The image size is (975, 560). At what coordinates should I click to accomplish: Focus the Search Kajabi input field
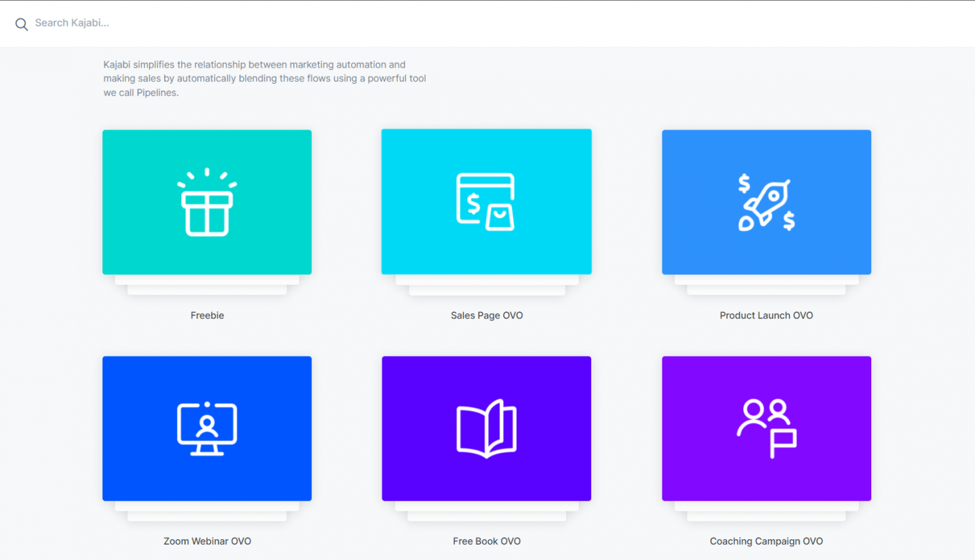point(487,23)
